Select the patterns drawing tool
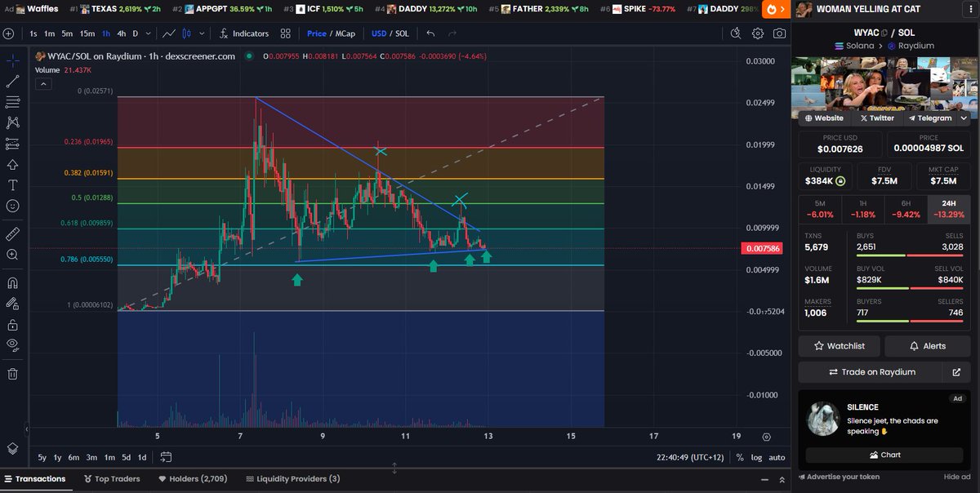The height and width of the screenshot is (493, 980). 13,122
